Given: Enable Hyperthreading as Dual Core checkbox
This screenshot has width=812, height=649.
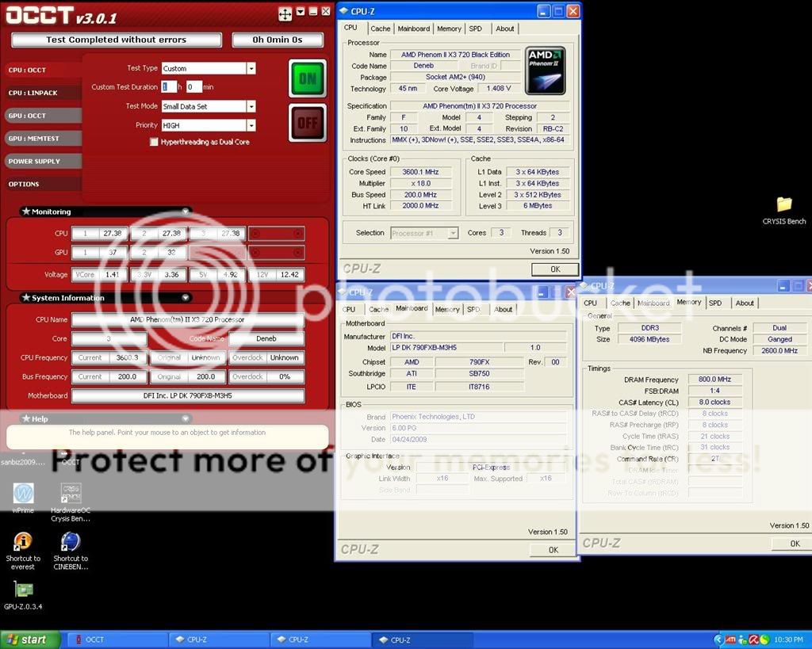Looking at the screenshot, I should coord(154,142).
